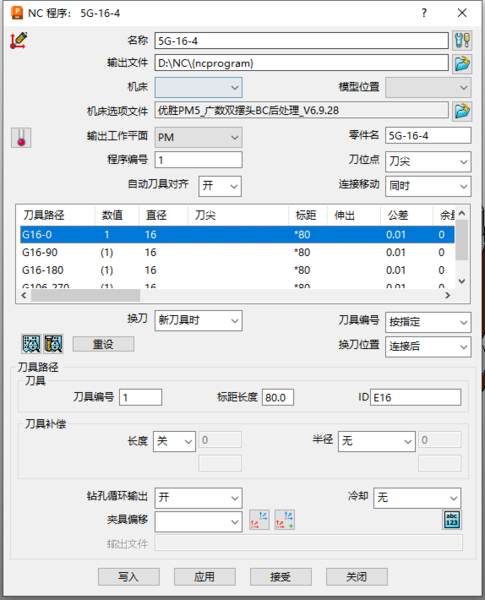The height and width of the screenshot is (600, 485).
Task: Browse output file folder icon beside 输出文件
Action: (462, 64)
